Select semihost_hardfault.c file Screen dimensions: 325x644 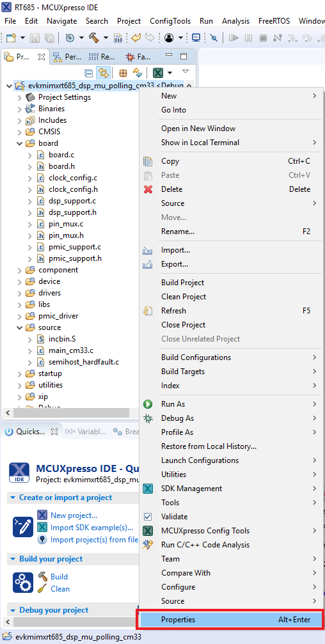(84, 362)
